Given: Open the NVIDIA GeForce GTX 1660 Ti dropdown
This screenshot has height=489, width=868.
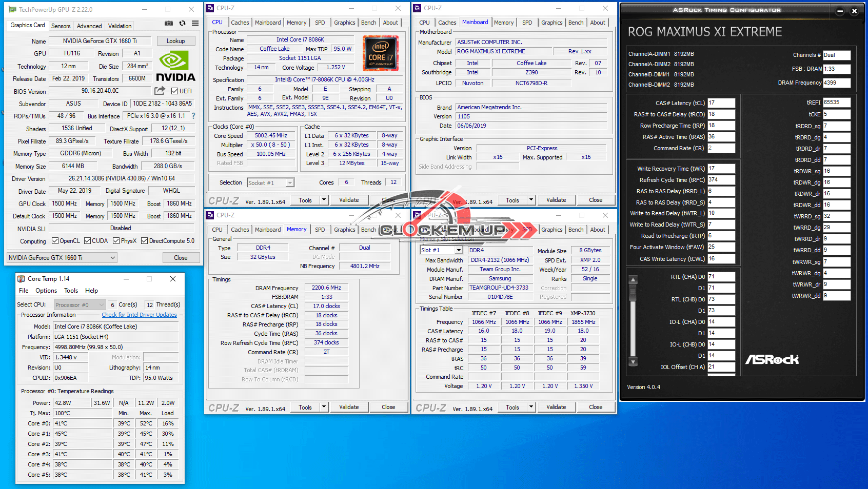Looking at the screenshot, I should pyautogui.click(x=62, y=258).
